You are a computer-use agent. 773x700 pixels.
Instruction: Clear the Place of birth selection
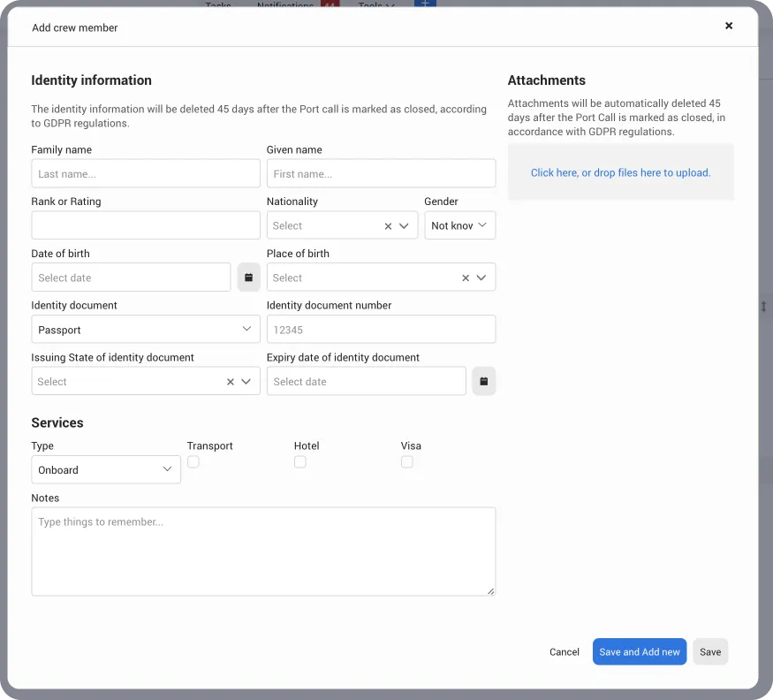[466, 278]
